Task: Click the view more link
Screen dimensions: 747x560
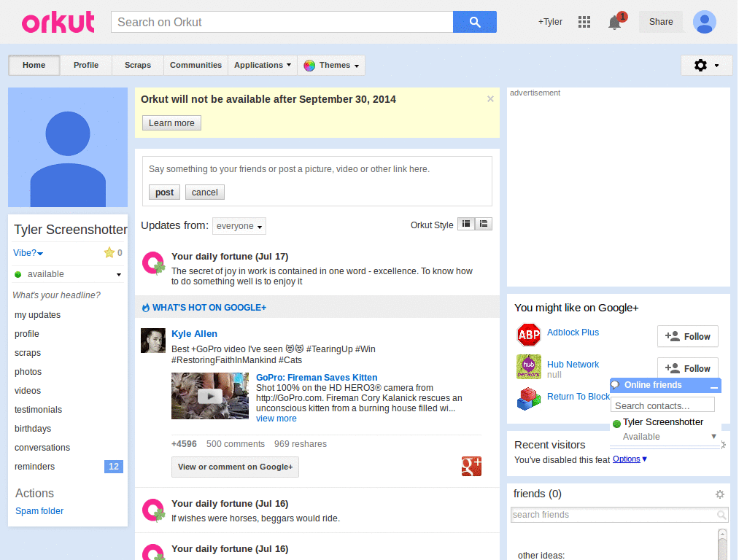Action: 276,419
